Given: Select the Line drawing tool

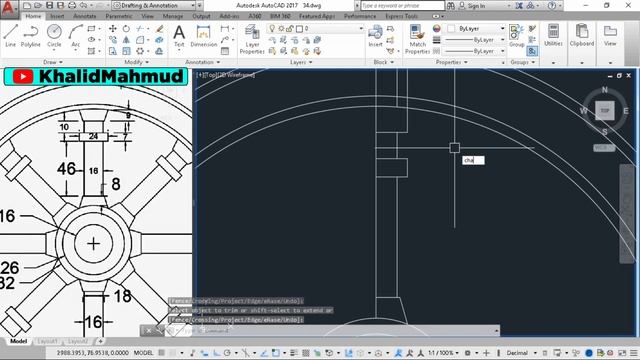Looking at the screenshot, I should click(x=11, y=36).
